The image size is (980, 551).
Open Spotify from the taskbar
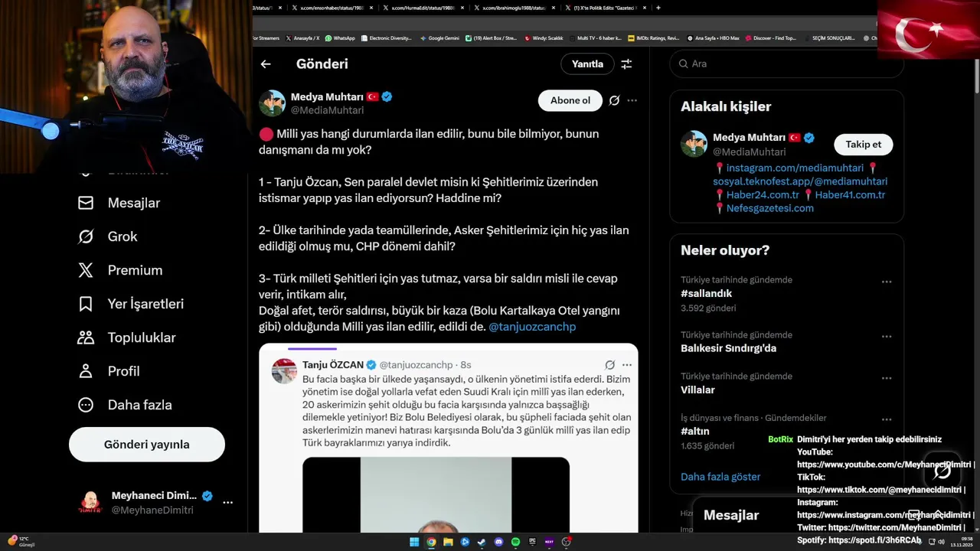[x=515, y=542]
